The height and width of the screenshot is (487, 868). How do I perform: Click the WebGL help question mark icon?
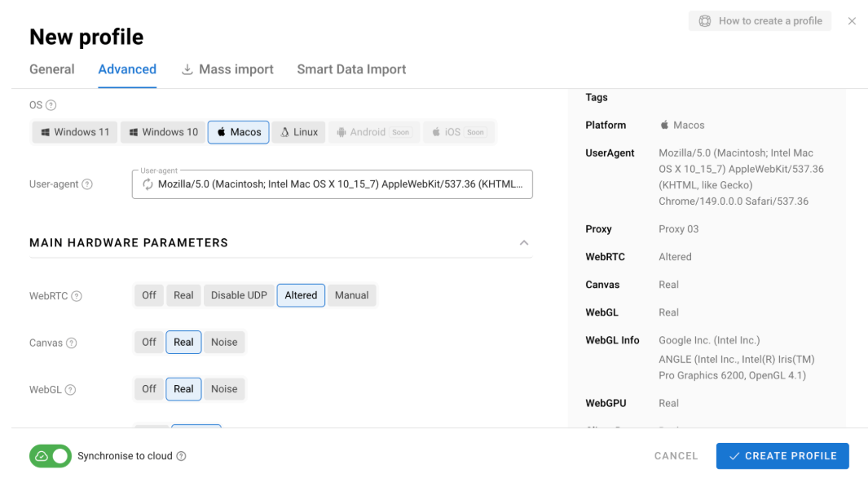click(70, 390)
